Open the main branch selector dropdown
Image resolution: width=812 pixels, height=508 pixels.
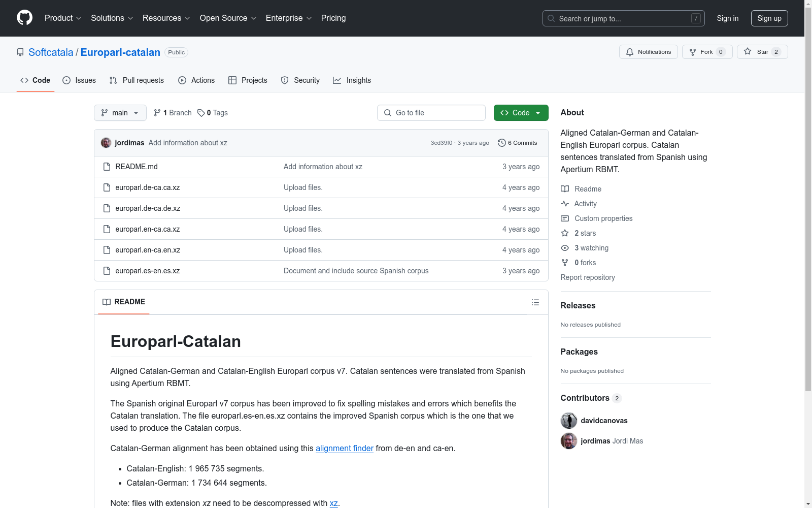tap(120, 113)
